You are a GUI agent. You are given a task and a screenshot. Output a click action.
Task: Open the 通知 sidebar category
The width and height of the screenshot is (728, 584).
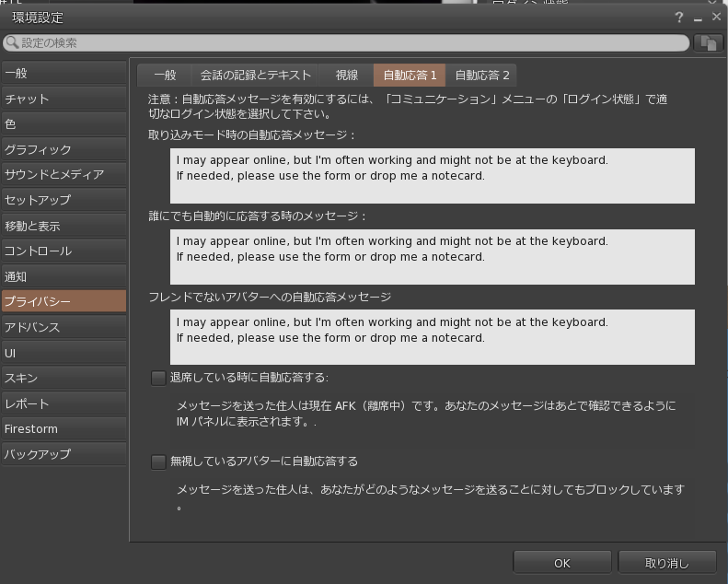pyautogui.click(x=64, y=276)
